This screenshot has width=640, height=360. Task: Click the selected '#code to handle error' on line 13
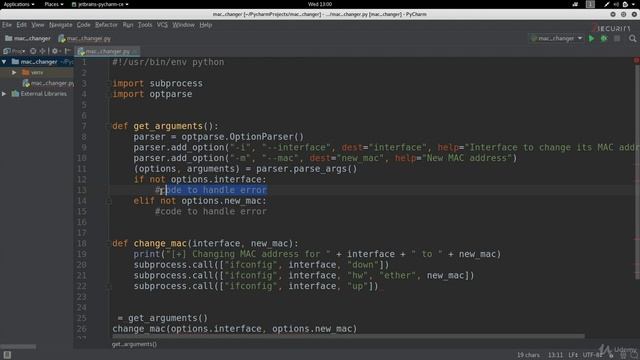tap(211, 190)
